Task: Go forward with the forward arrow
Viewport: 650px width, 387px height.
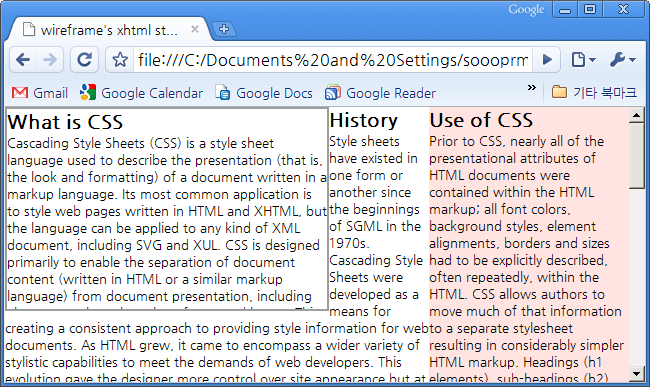Action: (x=50, y=60)
